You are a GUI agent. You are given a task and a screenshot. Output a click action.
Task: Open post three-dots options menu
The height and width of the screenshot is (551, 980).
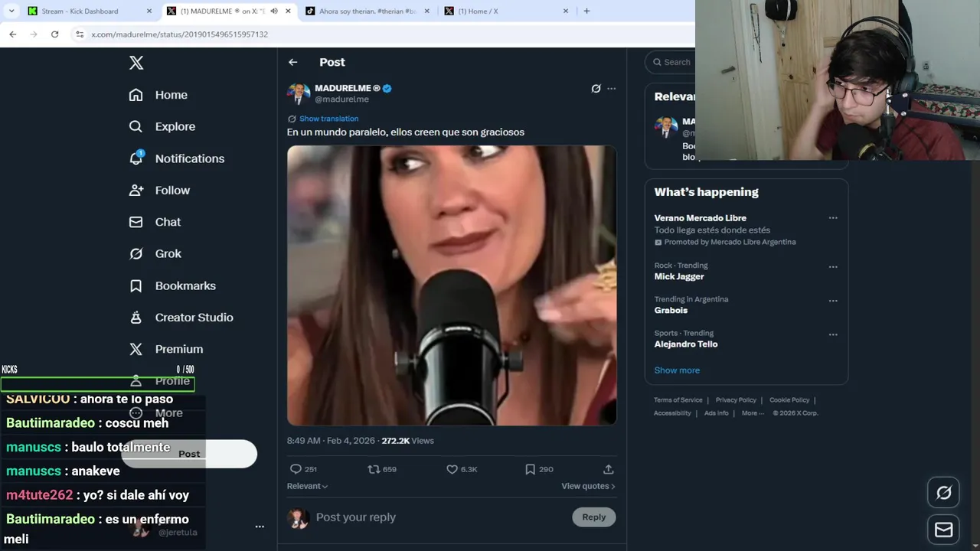611,89
